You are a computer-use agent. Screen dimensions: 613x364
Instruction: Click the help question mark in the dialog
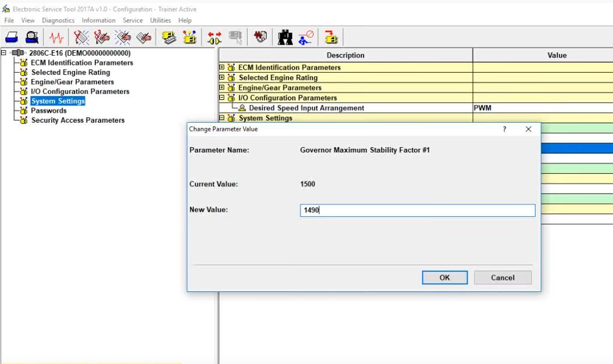coord(504,129)
